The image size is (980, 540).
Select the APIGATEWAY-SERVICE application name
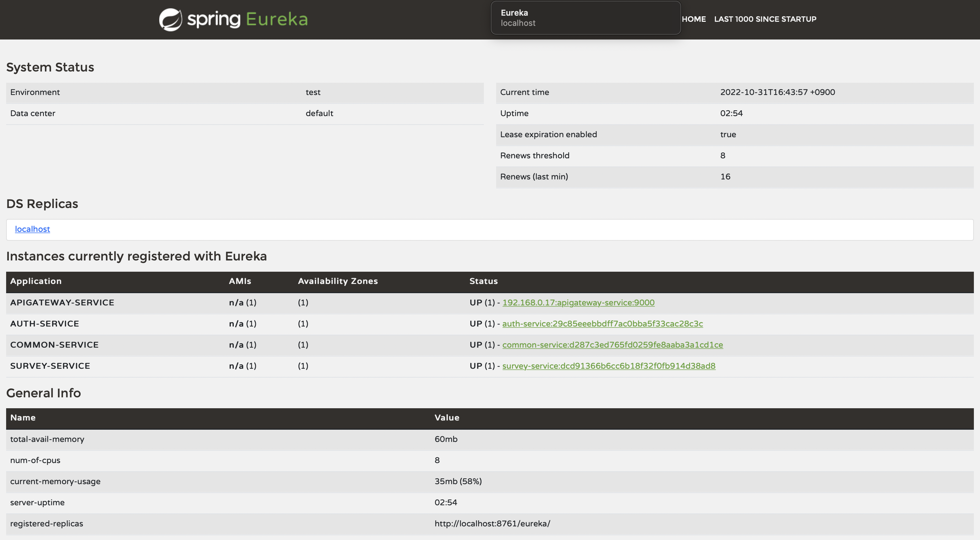(x=62, y=303)
